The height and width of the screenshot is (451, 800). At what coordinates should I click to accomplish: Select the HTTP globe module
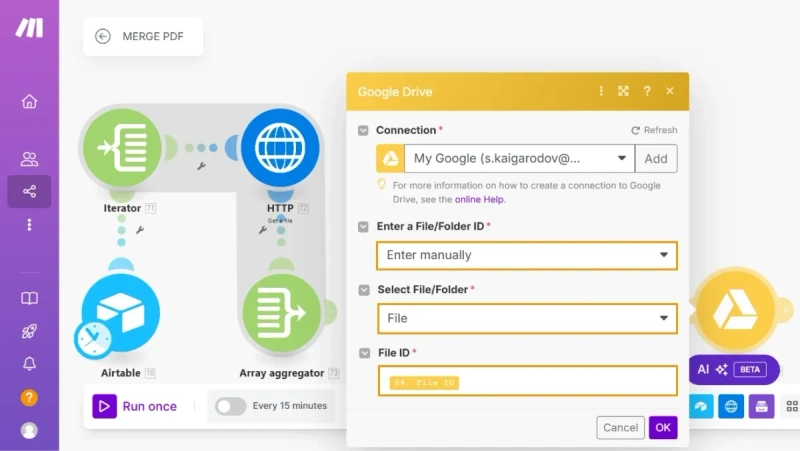coord(280,148)
